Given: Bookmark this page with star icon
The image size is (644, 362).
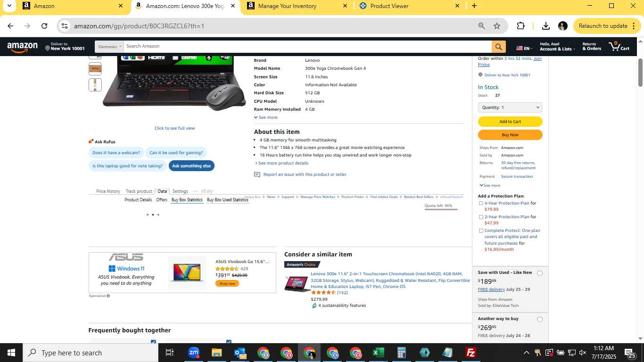Looking at the screenshot, I should pyautogui.click(x=497, y=26).
